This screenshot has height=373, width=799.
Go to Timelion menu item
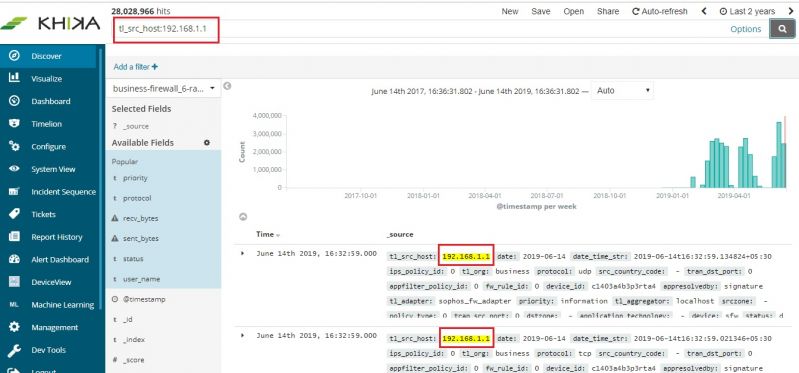pyautogui.click(x=46, y=124)
